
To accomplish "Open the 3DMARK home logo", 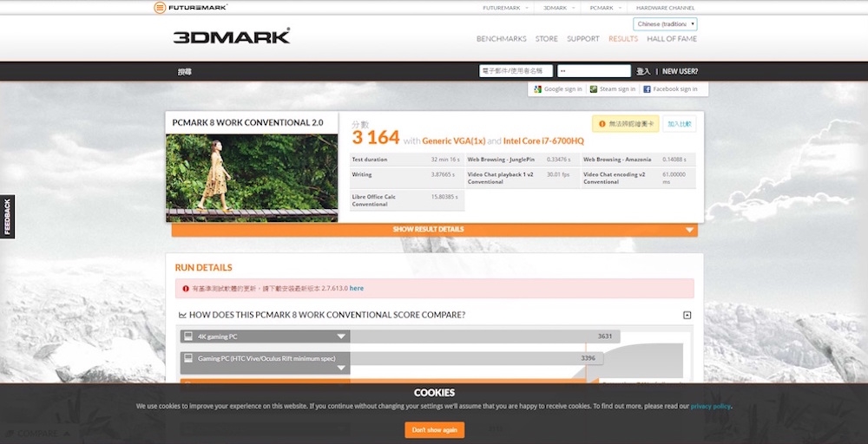I will (232, 36).
